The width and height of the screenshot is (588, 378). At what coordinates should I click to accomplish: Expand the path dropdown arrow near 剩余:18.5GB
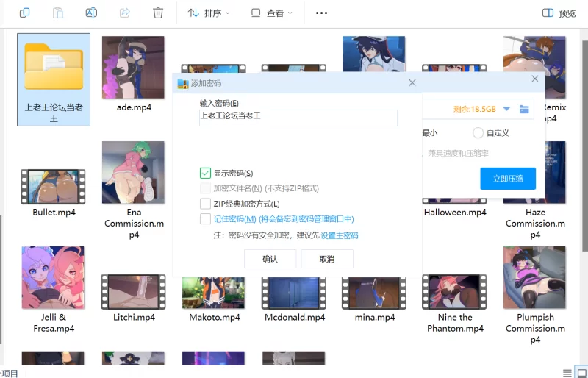pos(506,109)
